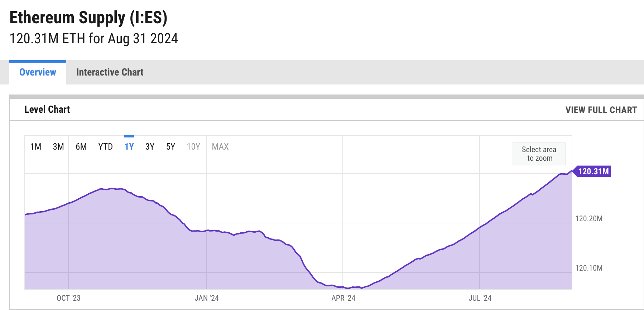Click the VIEW FULL CHART link
Viewport: 644px width, 310px height.
[x=601, y=110]
